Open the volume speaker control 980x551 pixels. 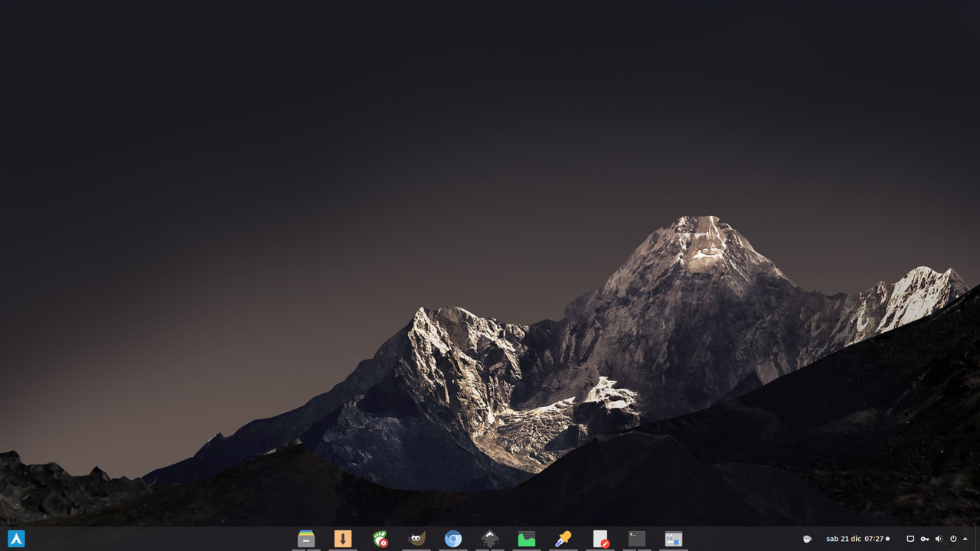tap(939, 539)
